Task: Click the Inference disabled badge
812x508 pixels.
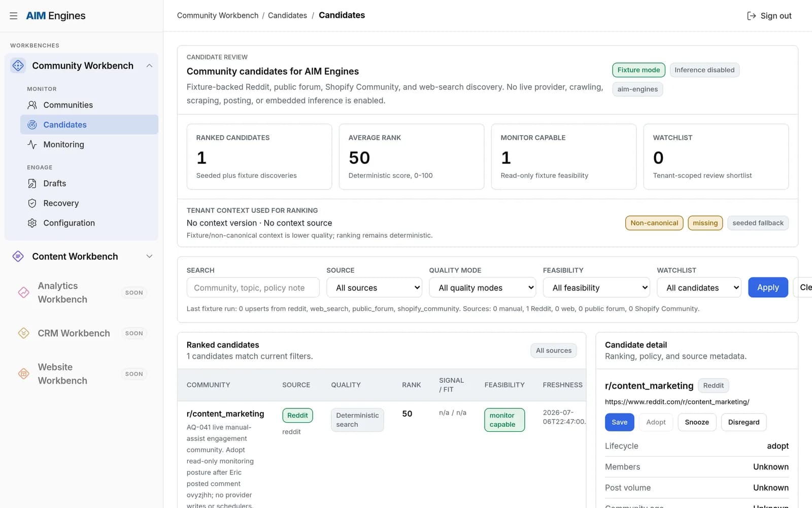Action: pos(704,70)
